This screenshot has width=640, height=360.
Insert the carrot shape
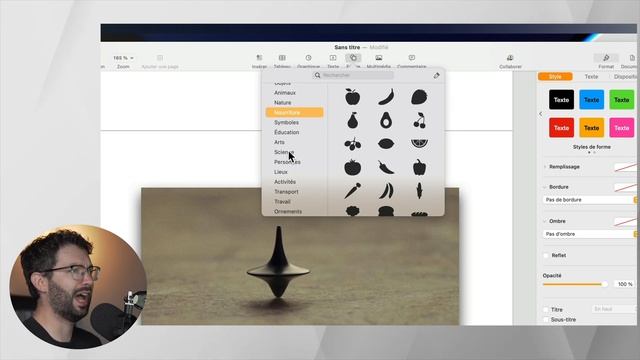(352, 191)
